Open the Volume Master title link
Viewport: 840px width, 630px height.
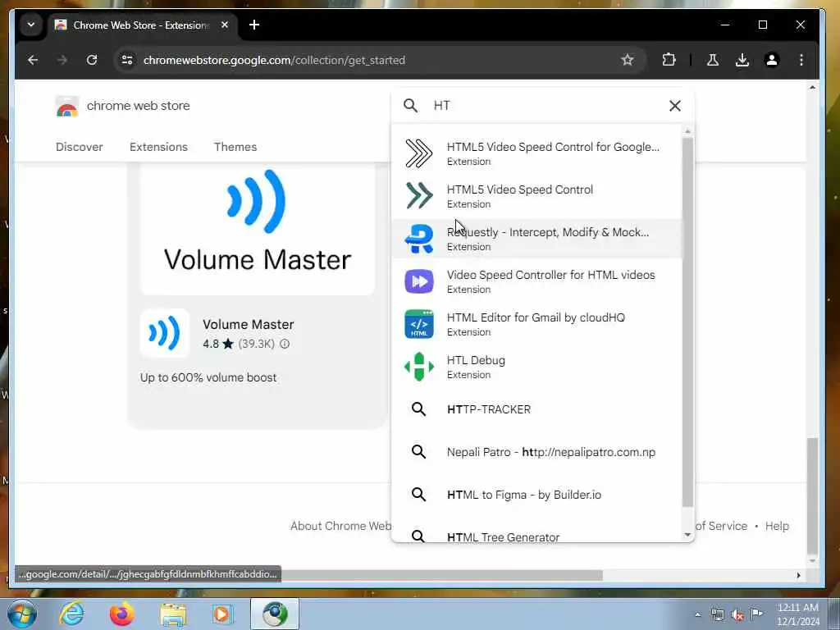(248, 324)
